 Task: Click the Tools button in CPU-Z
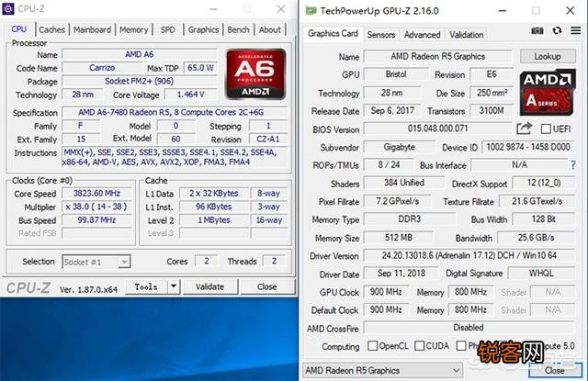click(x=146, y=286)
